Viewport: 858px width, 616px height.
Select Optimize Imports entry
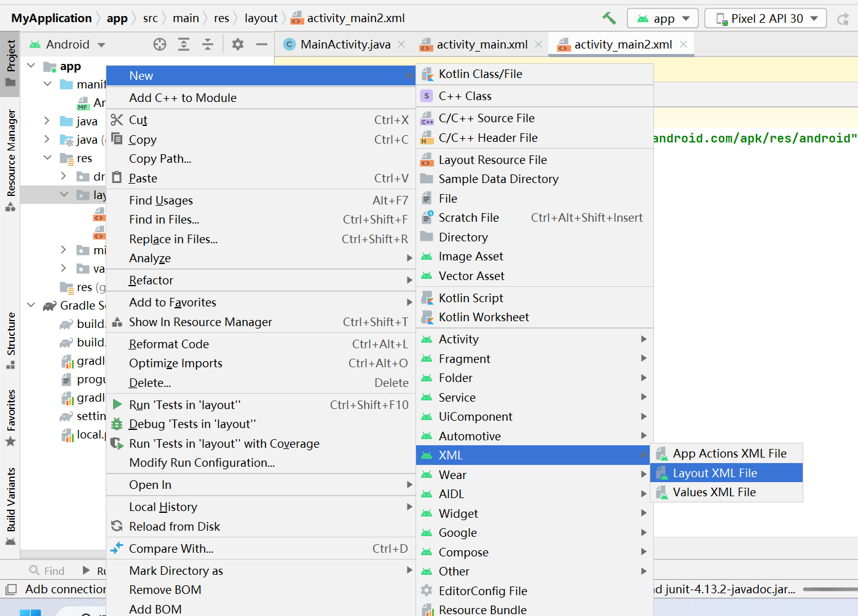261,363
